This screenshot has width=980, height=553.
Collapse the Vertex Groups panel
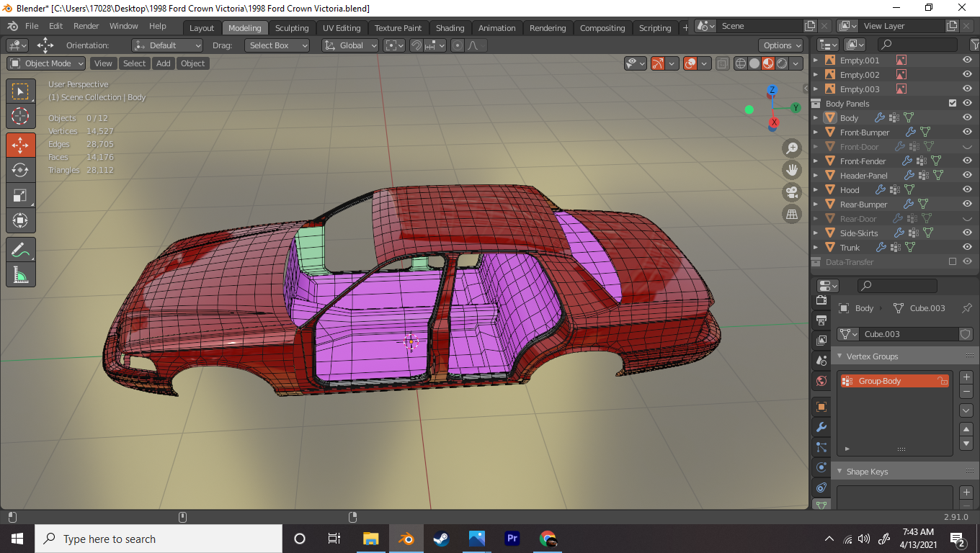[x=839, y=356]
